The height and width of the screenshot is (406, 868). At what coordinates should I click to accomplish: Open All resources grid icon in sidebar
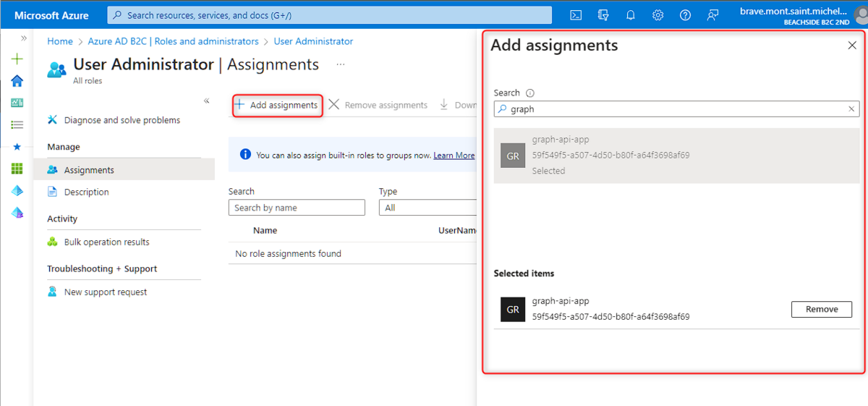tap(17, 169)
